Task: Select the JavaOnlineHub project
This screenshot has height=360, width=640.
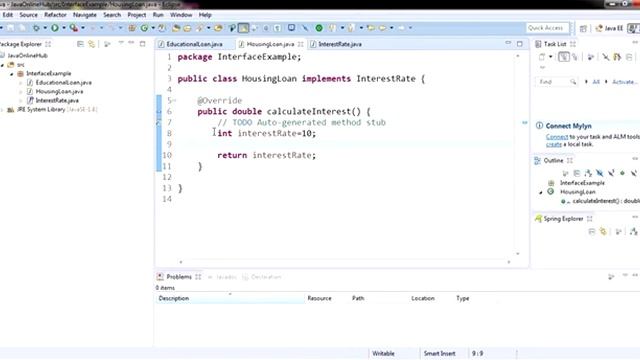Action: (27, 56)
